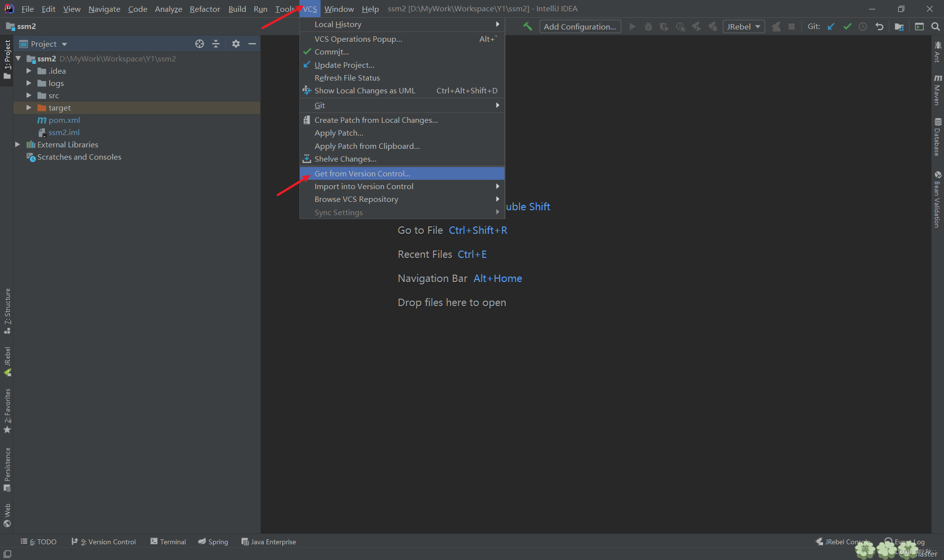Open the Persistence tool window
Viewport: 944px width, 560px height.
(7, 469)
